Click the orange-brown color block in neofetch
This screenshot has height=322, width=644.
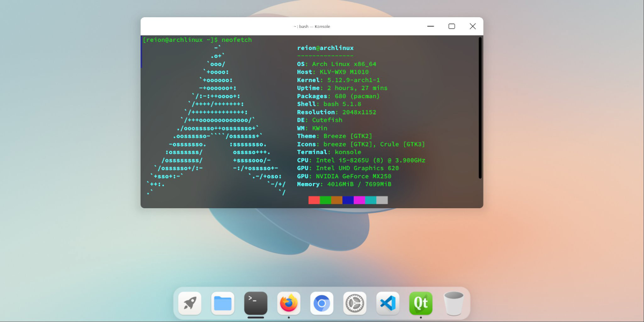(x=336, y=200)
